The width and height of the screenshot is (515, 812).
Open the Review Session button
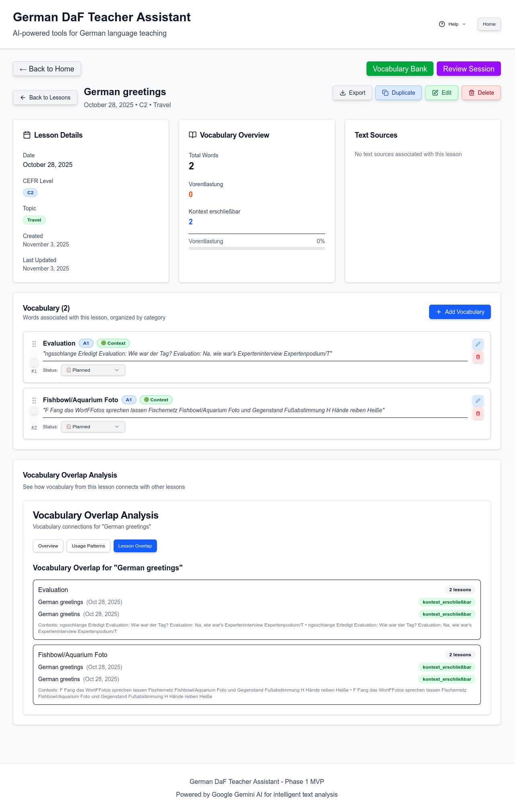[469, 69]
